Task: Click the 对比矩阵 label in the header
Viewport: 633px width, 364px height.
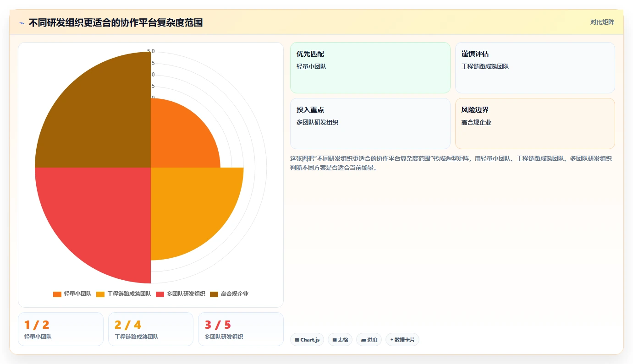Action: click(602, 22)
